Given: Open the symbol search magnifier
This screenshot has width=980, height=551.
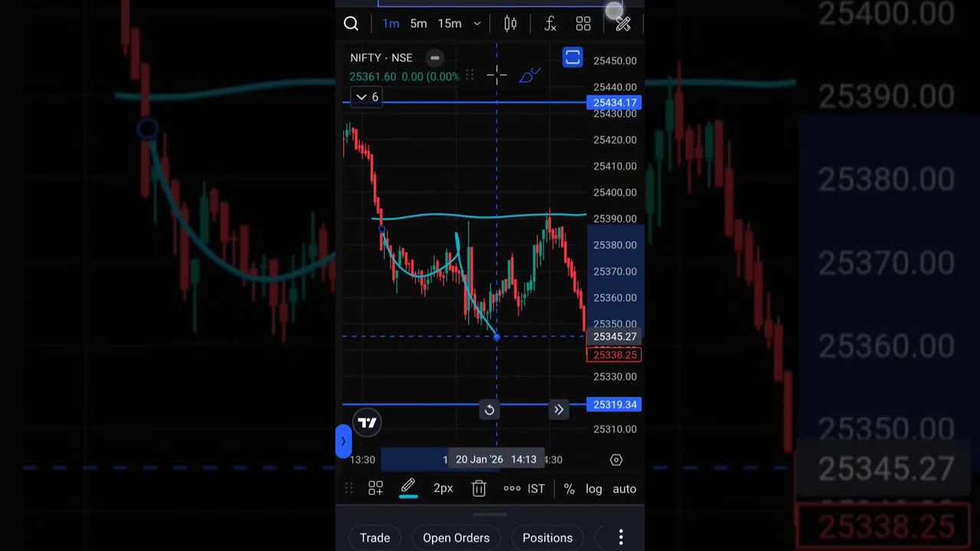Looking at the screenshot, I should coord(351,24).
